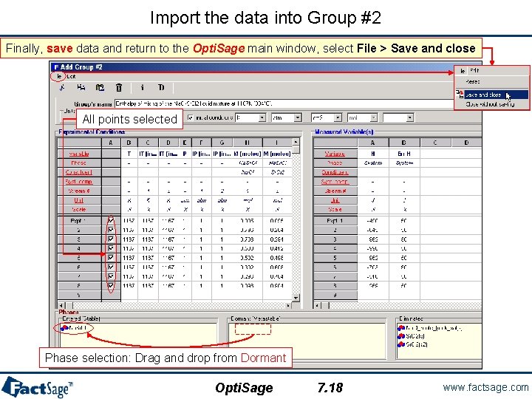Select column A header in Measured Variables

click(x=373, y=143)
